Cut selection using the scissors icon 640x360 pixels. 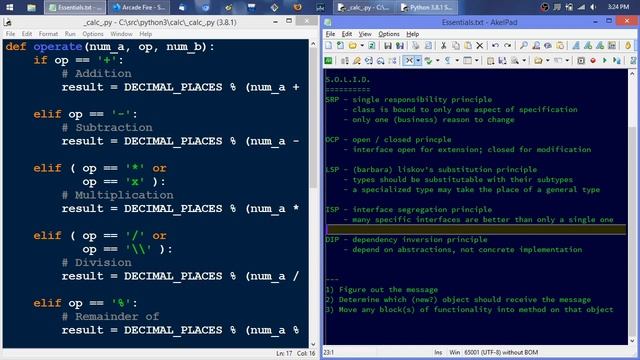pos(443,46)
